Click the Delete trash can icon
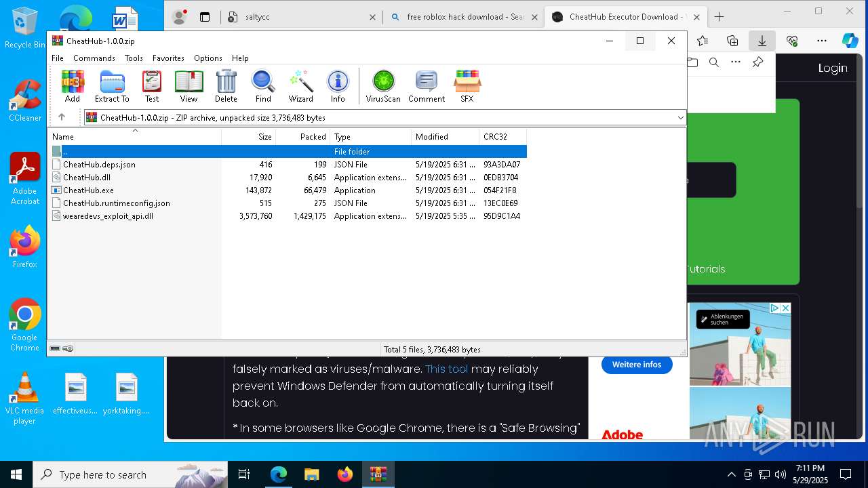The height and width of the screenshot is (488, 868). pyautogui.click(x=226, y=86)
